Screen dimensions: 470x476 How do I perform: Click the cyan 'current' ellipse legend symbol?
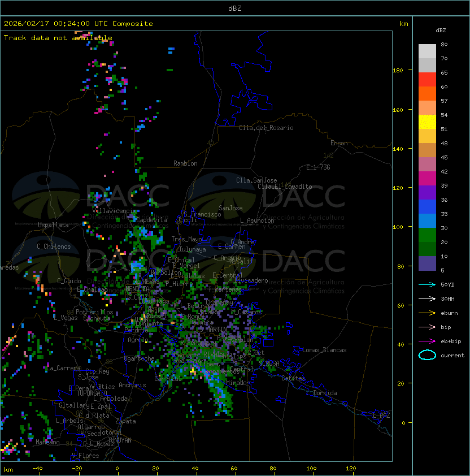(x=427, y=355)
